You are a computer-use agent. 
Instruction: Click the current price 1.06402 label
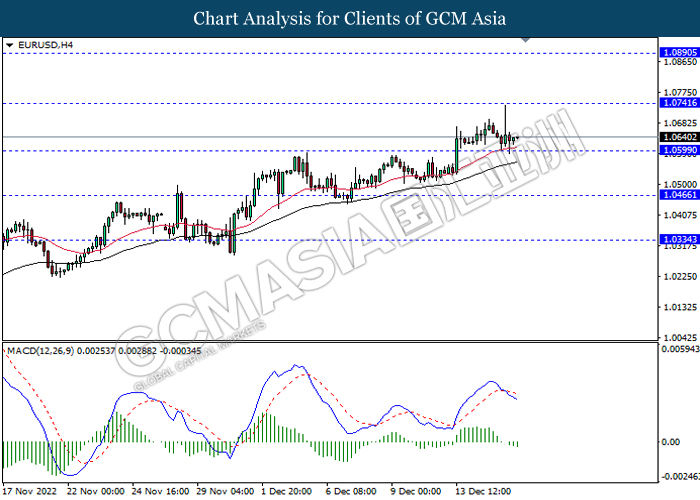click(680, 137)
